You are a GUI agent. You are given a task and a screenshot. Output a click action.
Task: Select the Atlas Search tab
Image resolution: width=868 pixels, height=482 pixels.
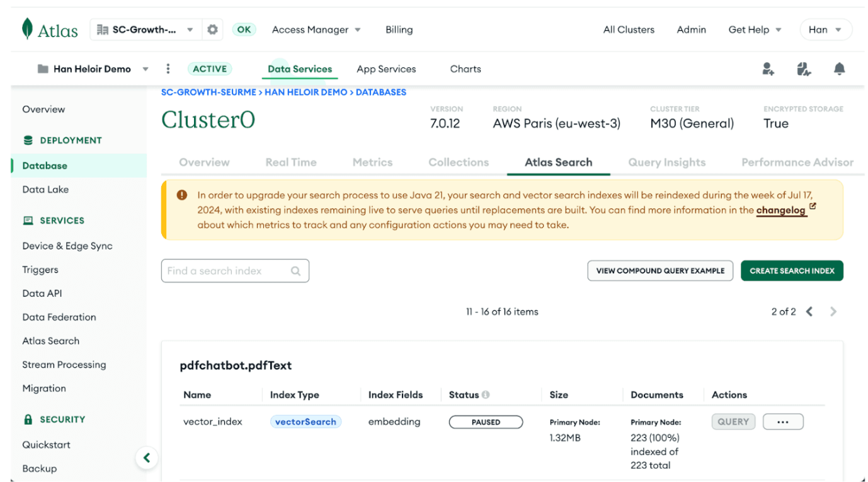point(559,162)
